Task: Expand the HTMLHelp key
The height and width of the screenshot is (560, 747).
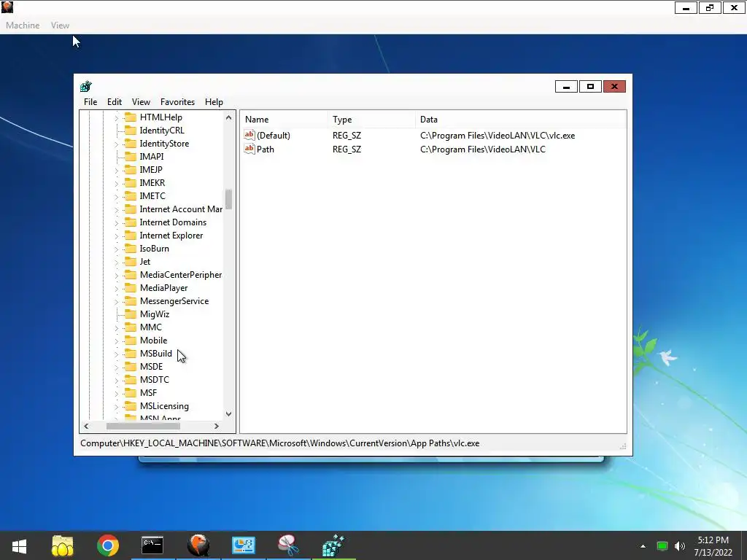Action: (116, 117)
